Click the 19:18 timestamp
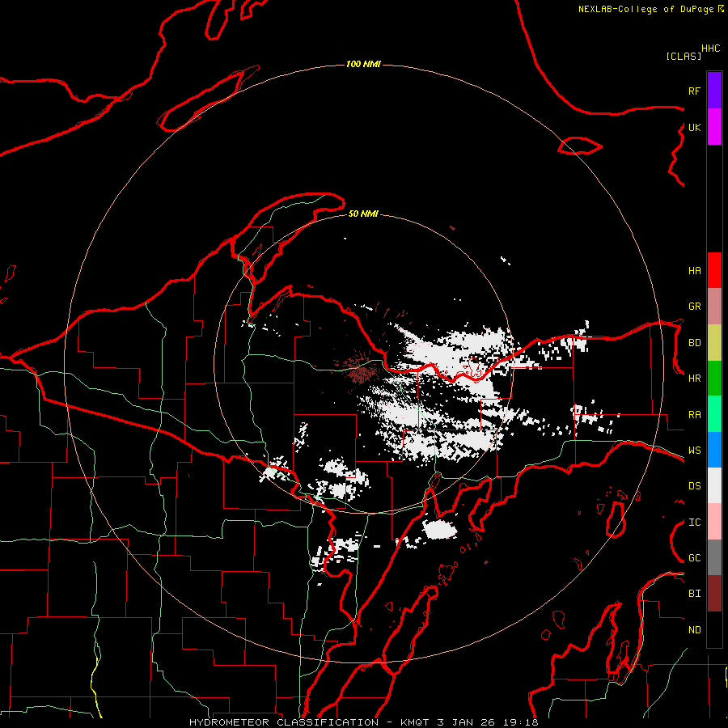The width and height of the screenshot is (728, 728). click(x=520, y=722)
